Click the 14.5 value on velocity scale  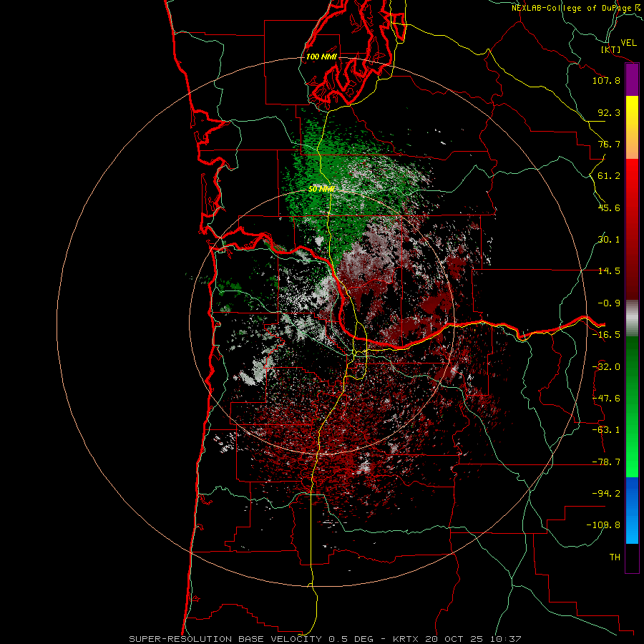pos(609,271)
